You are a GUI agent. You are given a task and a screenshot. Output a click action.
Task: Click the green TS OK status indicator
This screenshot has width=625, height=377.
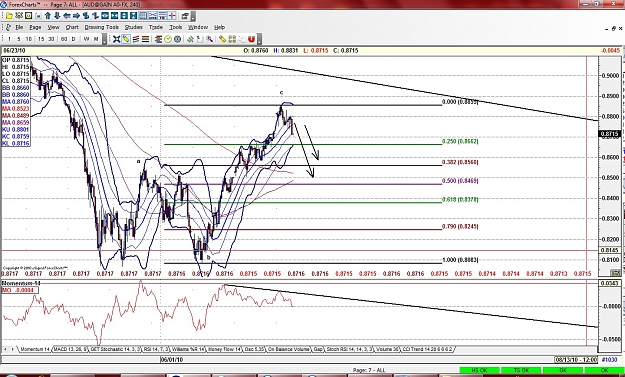[521, 371]
